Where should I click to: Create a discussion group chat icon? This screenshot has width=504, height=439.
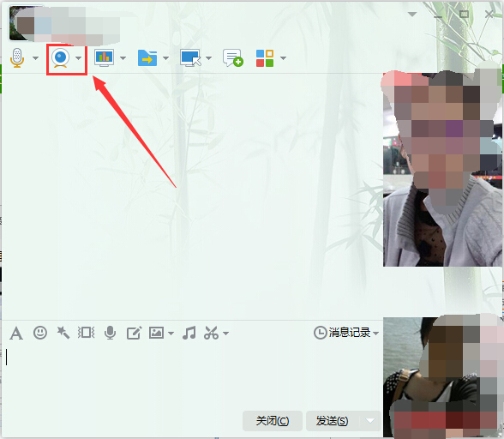tap(233, 58)
